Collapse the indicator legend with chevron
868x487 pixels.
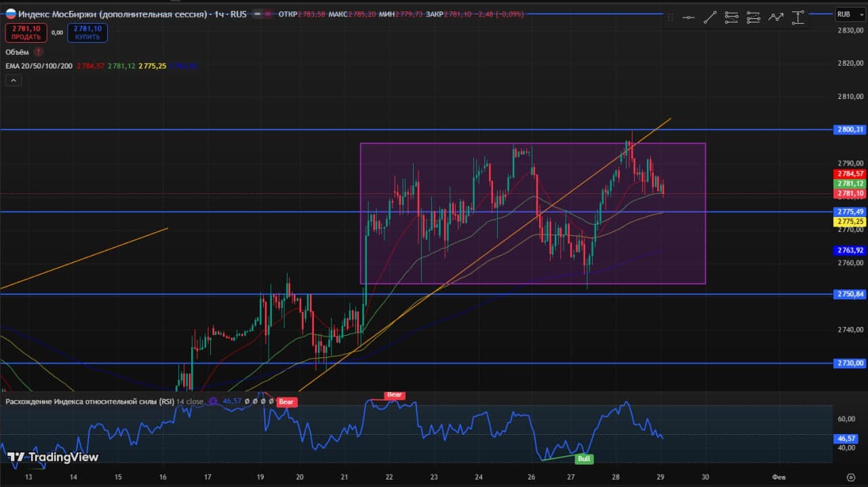(14, 81)
